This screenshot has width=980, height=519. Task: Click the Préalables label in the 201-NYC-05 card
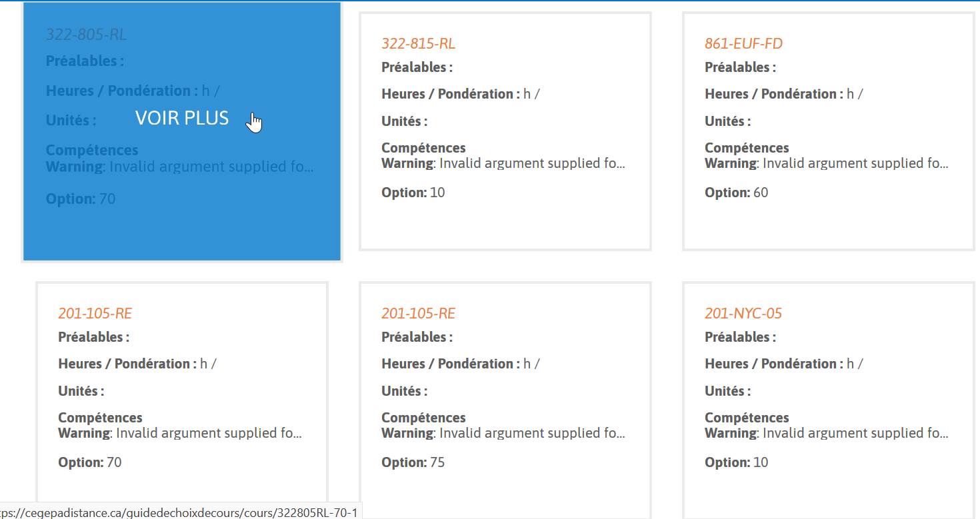(x=740, y=337)
